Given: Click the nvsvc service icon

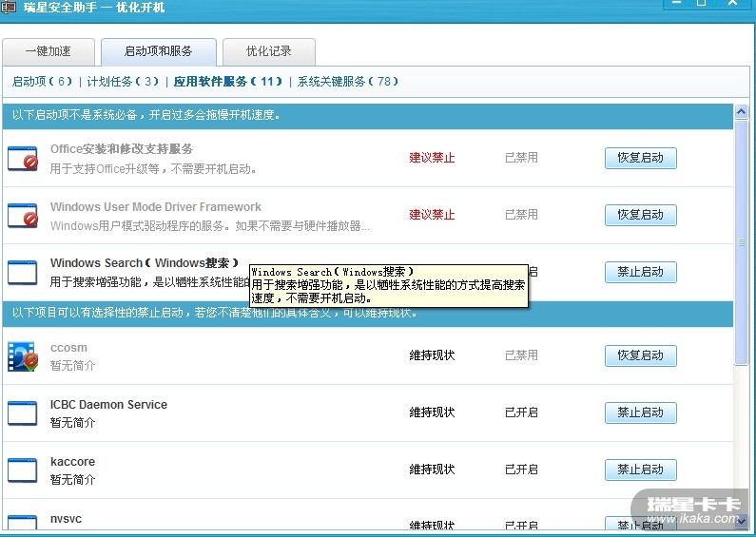Looking at the screenshot, I should [x=23, y=522].
